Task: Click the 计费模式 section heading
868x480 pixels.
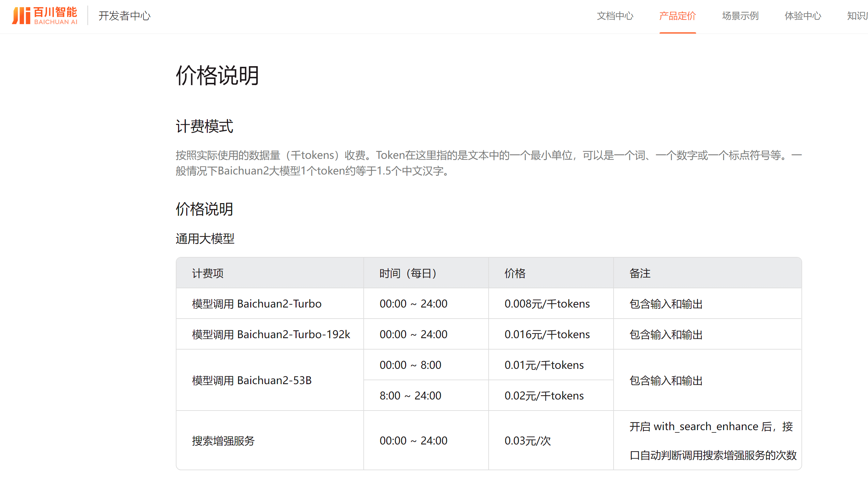Action: tap(204, 126)
